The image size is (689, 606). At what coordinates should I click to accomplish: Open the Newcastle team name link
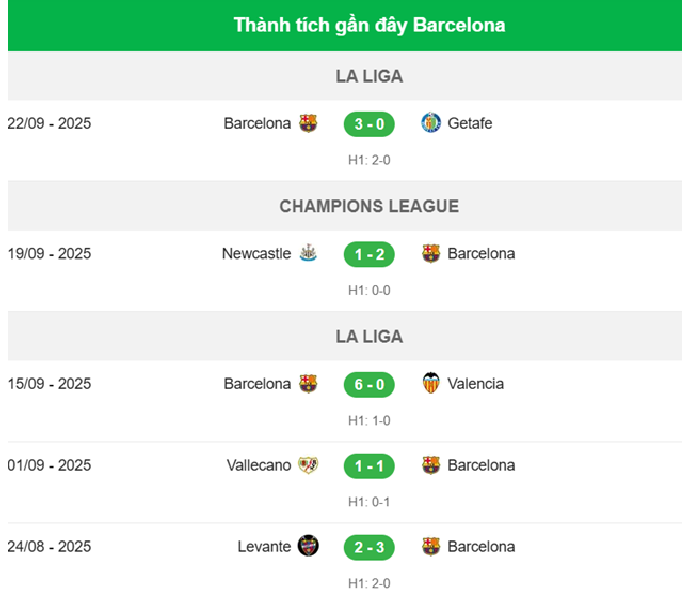click(256, 254)
